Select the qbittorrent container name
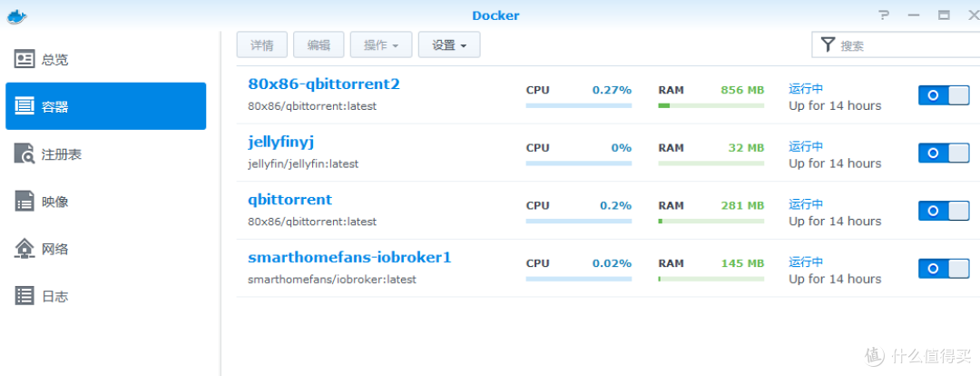980x376 pixels. tap(290, 200)
